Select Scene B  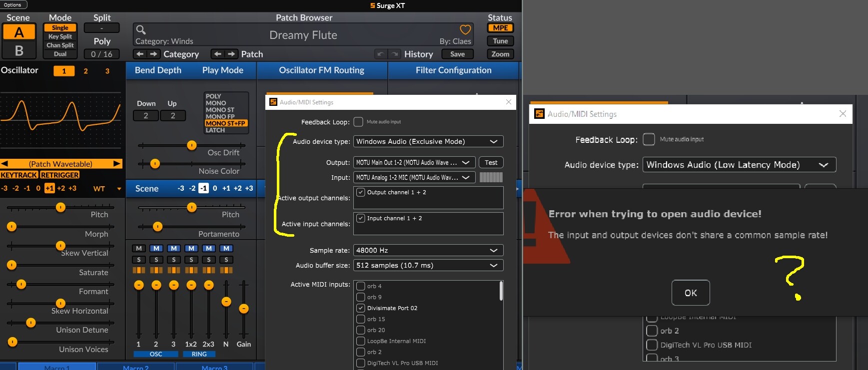(19, 50)
